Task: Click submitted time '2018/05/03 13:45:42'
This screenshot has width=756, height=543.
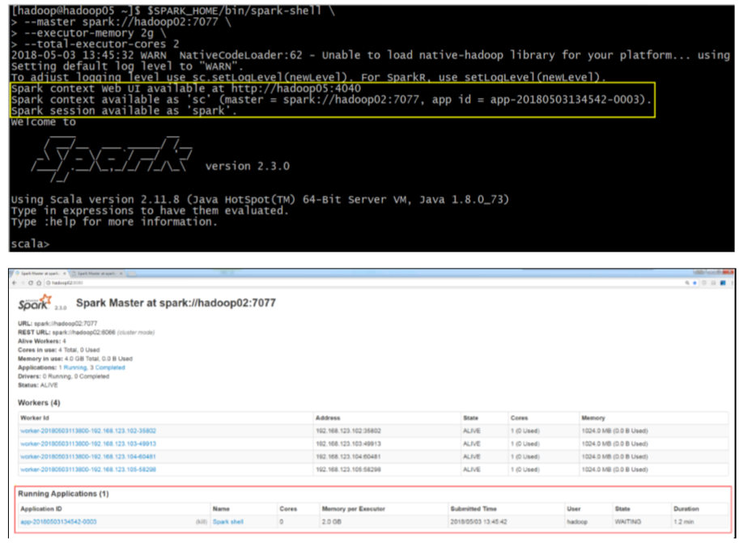Action: (x=478, y=522)
